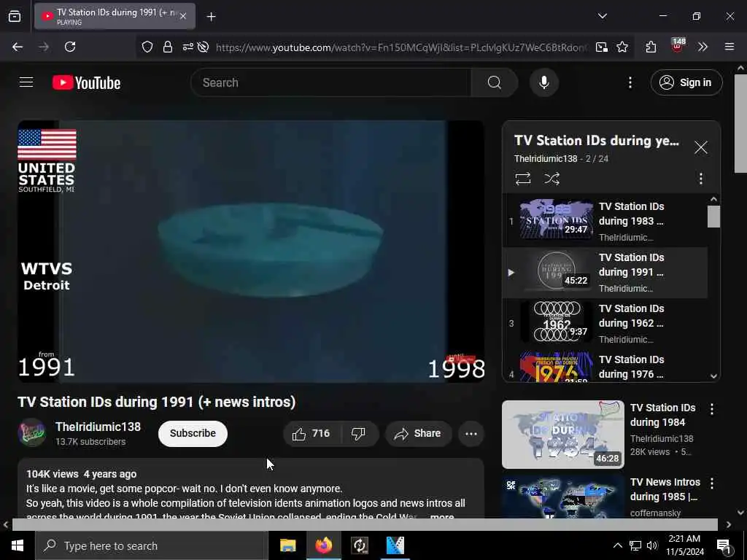
Task: Open a new browser tab
Action: (211, 17)
